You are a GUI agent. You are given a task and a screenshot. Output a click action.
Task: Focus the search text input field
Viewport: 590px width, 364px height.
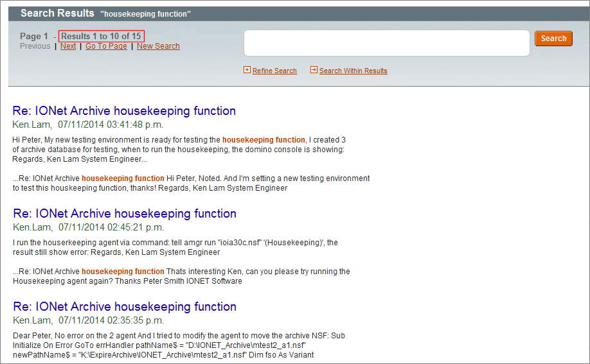[x=387, y=43]
